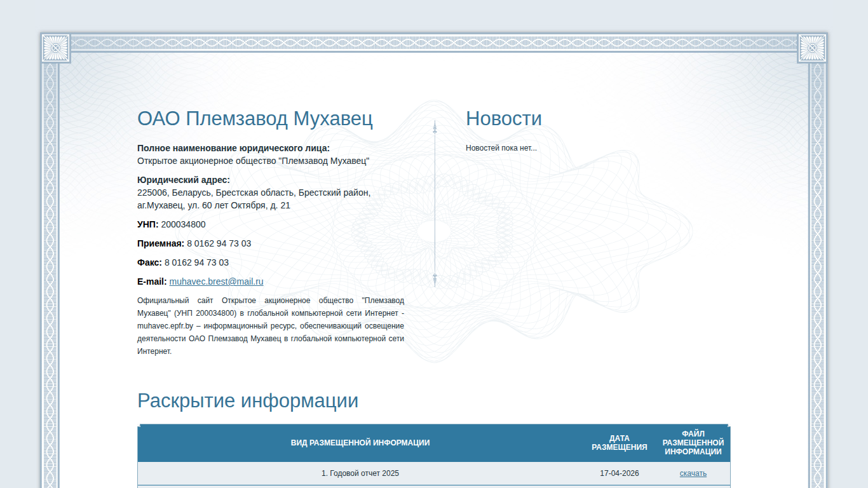The image size is (868, 488).
Task: Click the "Дата размещения" column header
Action: [x=620, y=443]
